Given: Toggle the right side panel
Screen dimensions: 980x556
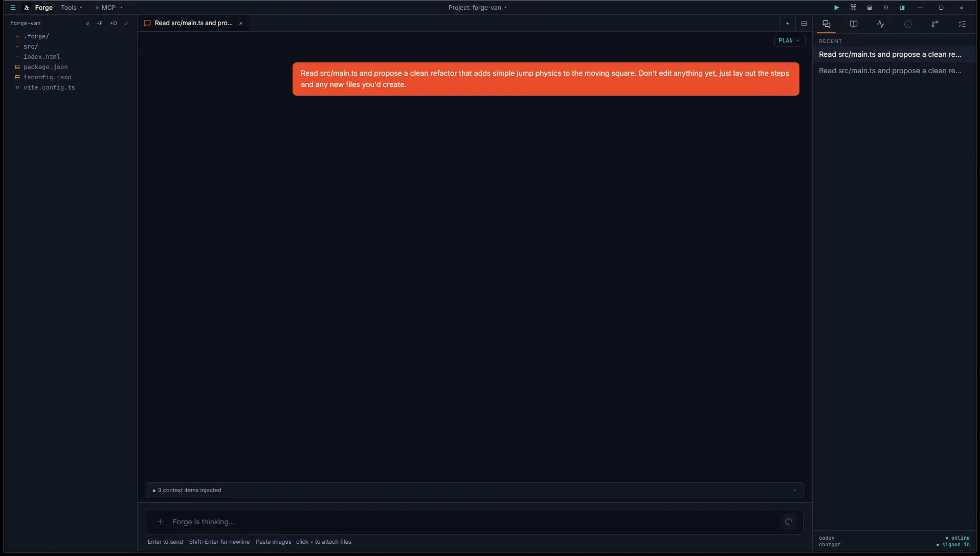Looking at the screenshot, I should point(902,8).
